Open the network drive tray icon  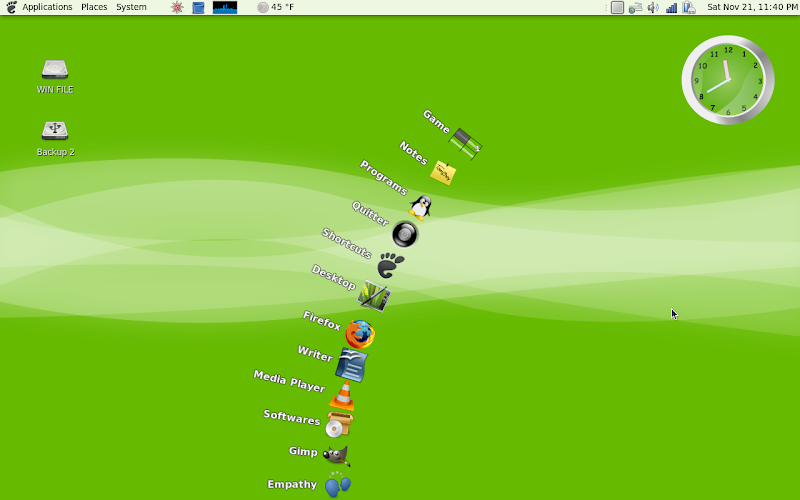(635, 7)
